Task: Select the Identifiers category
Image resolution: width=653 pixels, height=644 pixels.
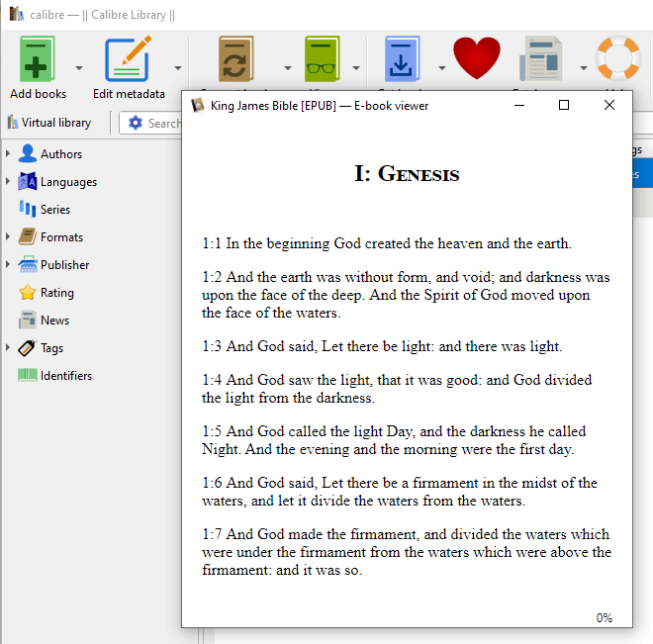Action: click(x=66, y=376)
